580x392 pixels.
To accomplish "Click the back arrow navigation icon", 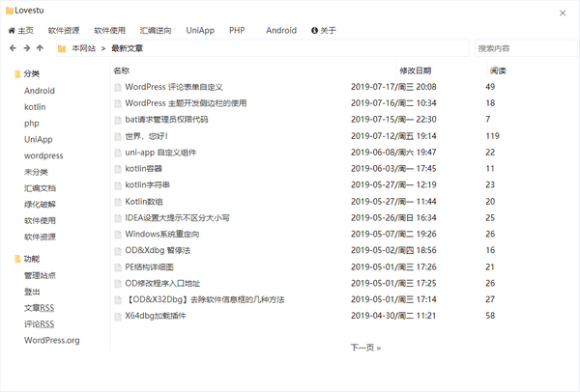I will click(13, 48).
